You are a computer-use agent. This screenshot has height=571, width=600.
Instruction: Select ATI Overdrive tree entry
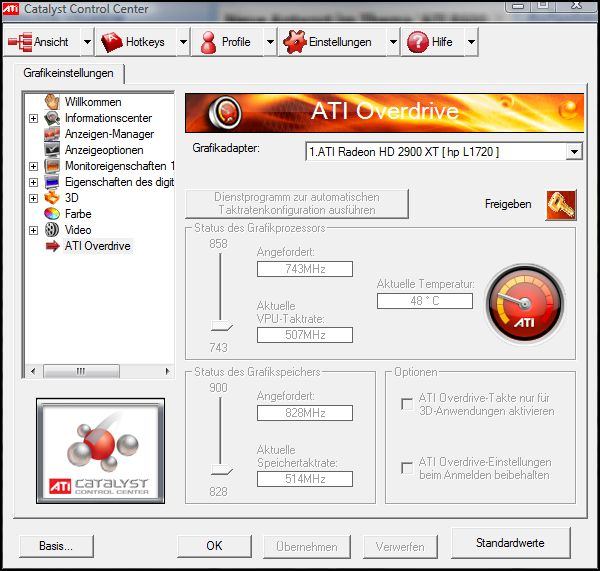(98, 246)
